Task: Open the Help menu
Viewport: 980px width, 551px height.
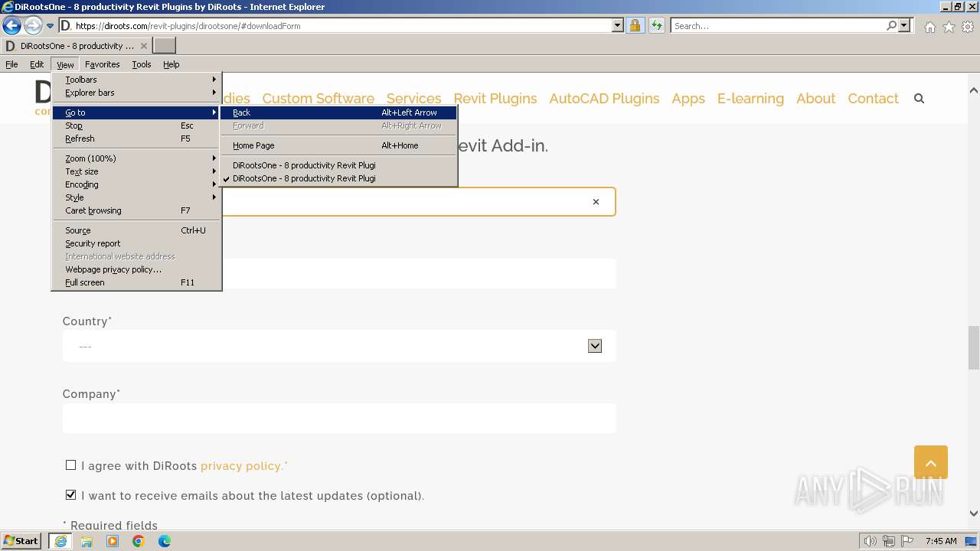Action: (171, 64)
